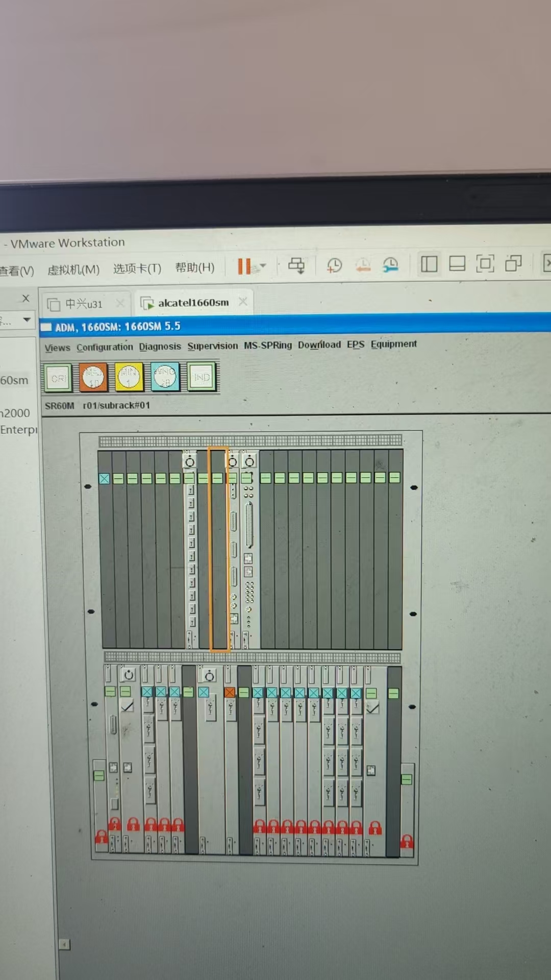The image size is (551, 980).
Task: Click the yellow MIN minor alarm icon
Action: [x=129, y=377]
